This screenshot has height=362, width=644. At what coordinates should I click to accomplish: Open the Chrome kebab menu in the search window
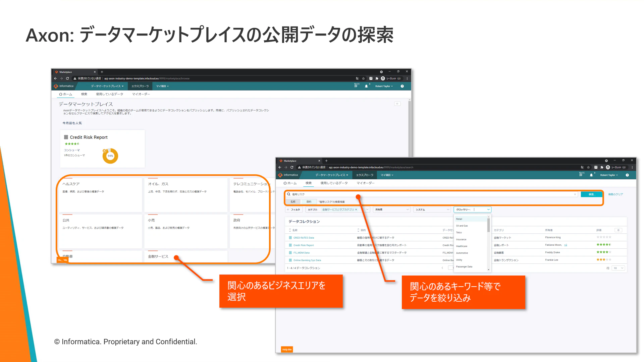(632, 167)
